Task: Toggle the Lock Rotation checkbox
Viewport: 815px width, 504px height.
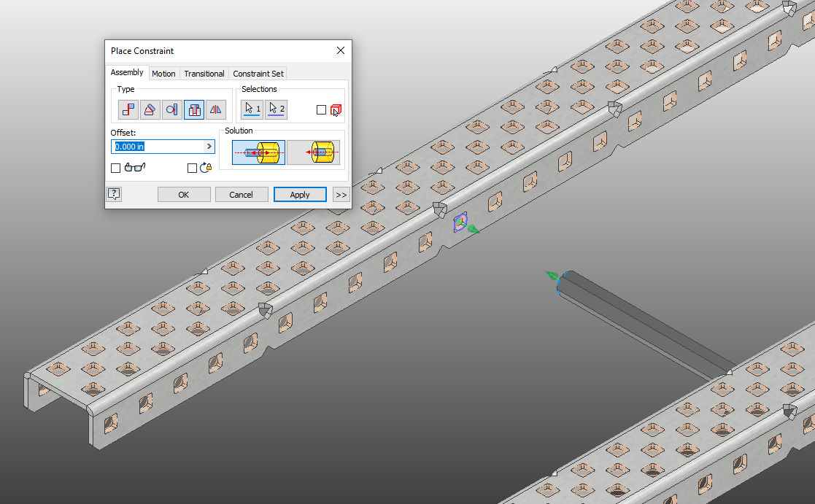Action: [192, 168]
